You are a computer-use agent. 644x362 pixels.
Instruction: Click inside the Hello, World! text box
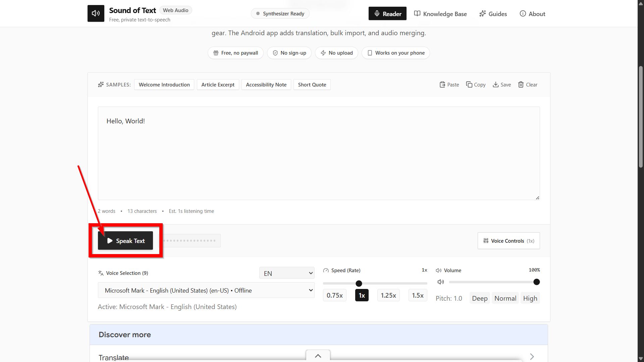coord(319,153)
